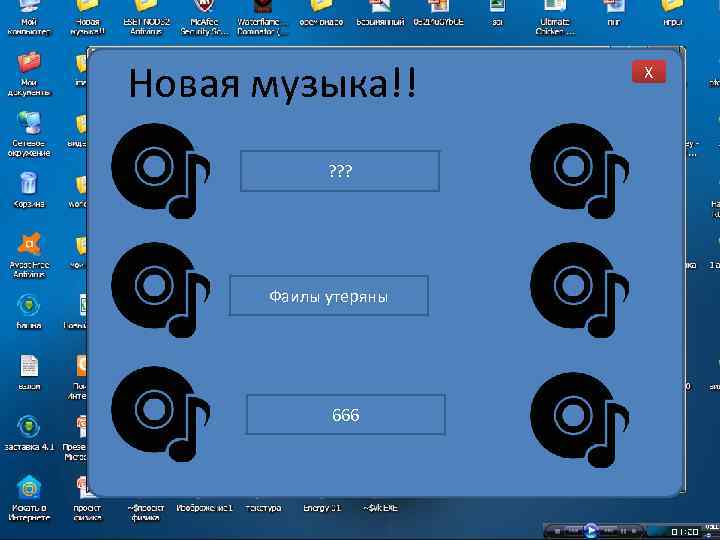Open the игры desktop folder

pos(672,14)
